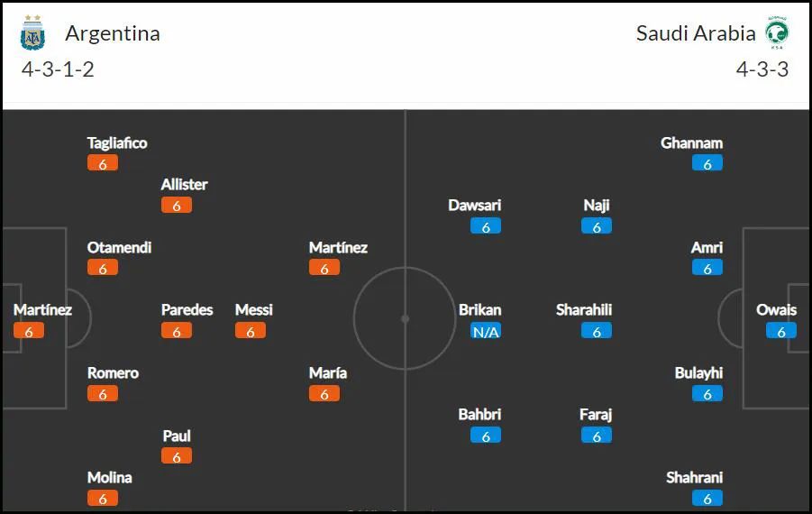The width and height of the screenshot is (812, 514).
Task: Open Molina player name
Action: (x=109, y=477)
